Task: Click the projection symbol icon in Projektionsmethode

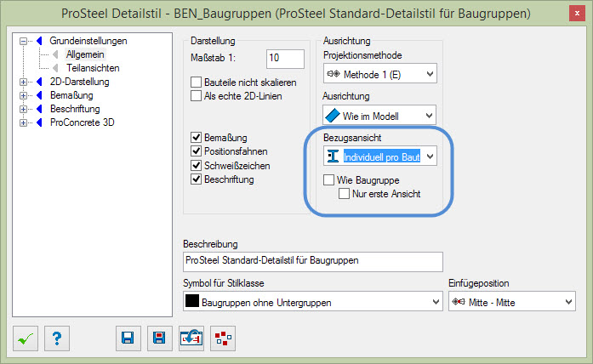Action: click(x=334, y=74)
